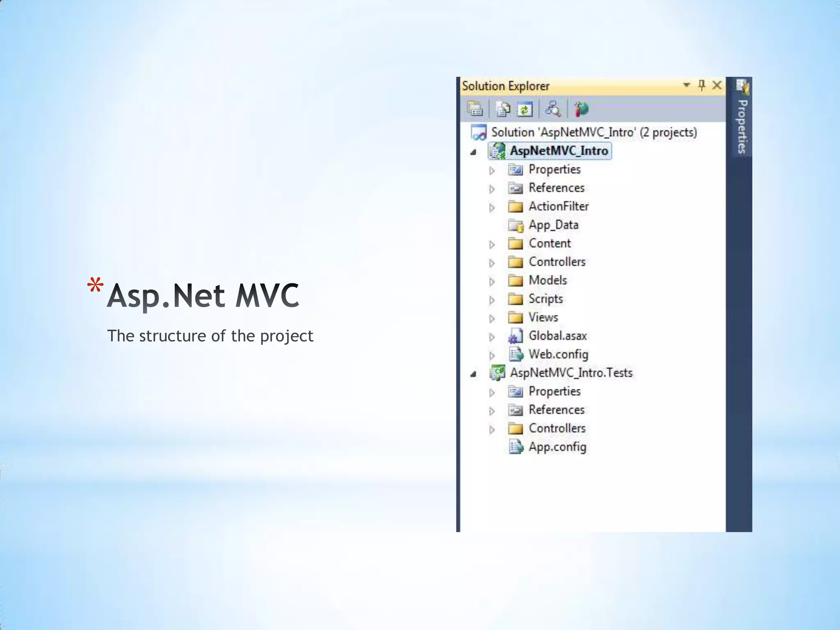Expand the Views folder
Screen dimensions: 840x630
pos(492,319)
